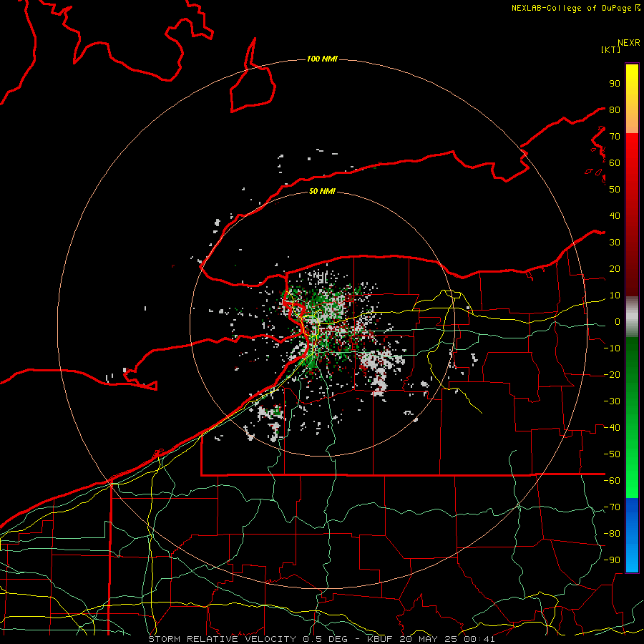Click the positive 40 scale value
644x644 pixels.
click(615, 216)
